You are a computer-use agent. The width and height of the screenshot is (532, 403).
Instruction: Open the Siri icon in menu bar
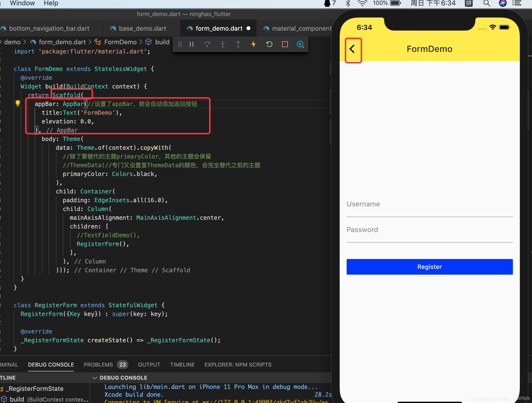503,3
